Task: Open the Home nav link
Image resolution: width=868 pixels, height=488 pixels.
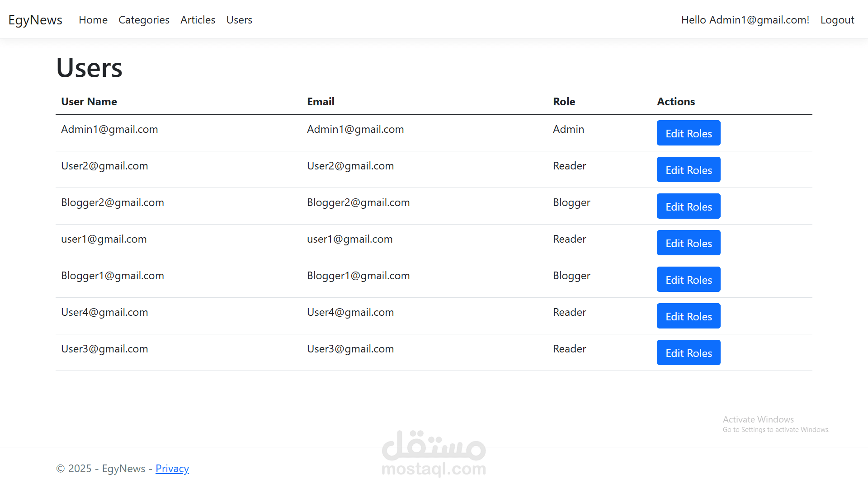Action: pyautogui.click(x=93, y=20)
